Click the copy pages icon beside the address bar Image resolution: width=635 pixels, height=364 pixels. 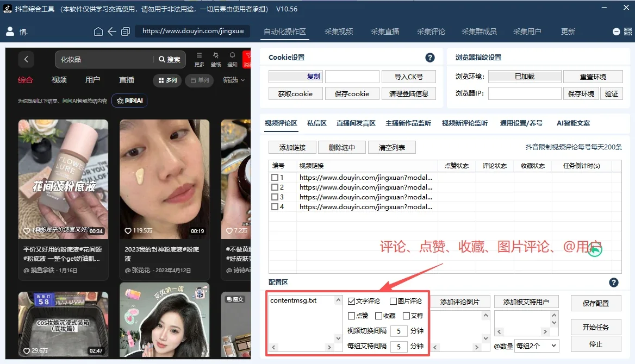tap(126, 31)
